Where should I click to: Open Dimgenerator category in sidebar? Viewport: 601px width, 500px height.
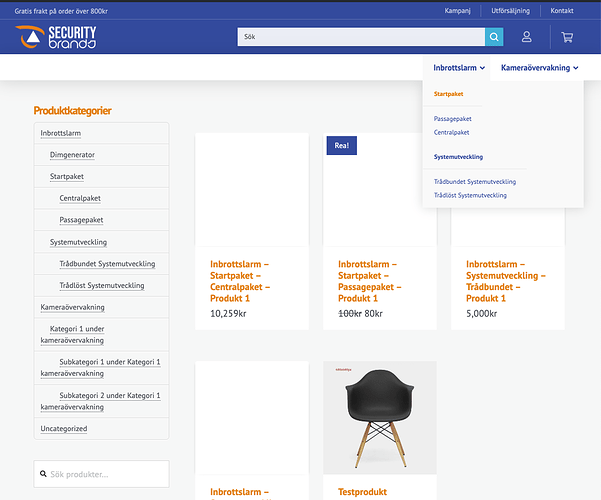(x=72, y=155)
